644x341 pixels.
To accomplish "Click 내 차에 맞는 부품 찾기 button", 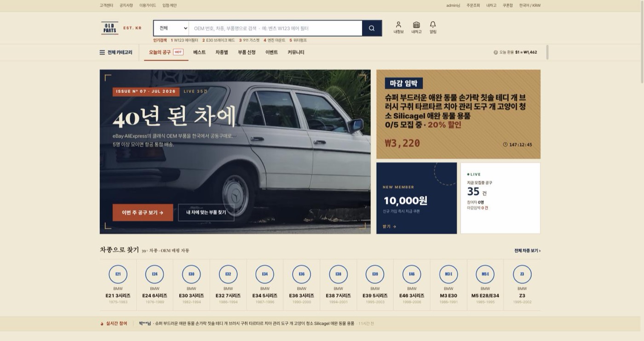I will click(x=206, y=213).
